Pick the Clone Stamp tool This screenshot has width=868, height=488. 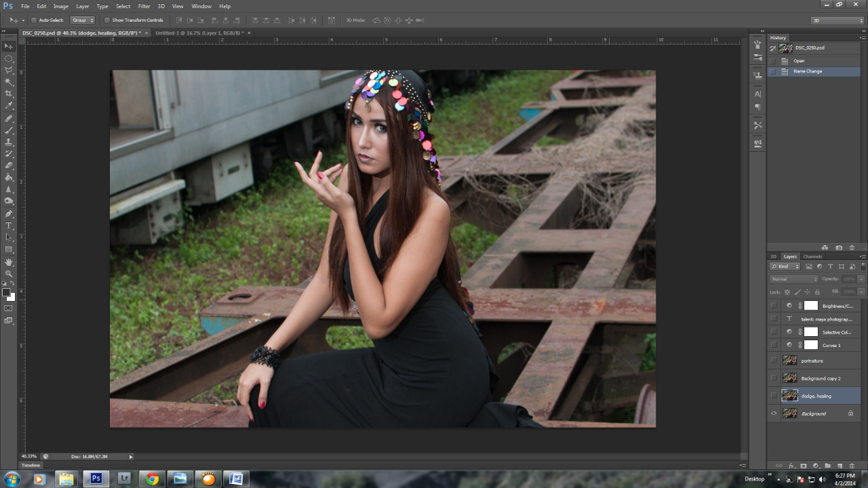tap(9, 142)
